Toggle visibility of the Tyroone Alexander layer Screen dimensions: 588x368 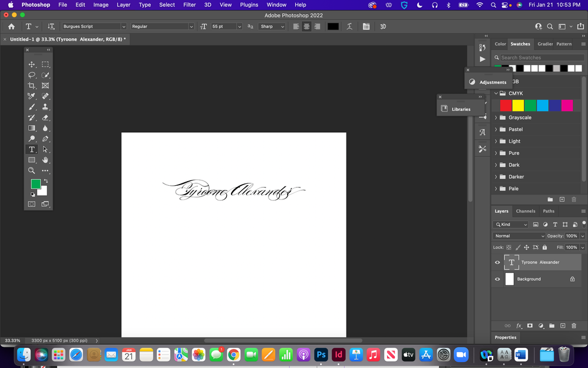[x=497, y=262]
